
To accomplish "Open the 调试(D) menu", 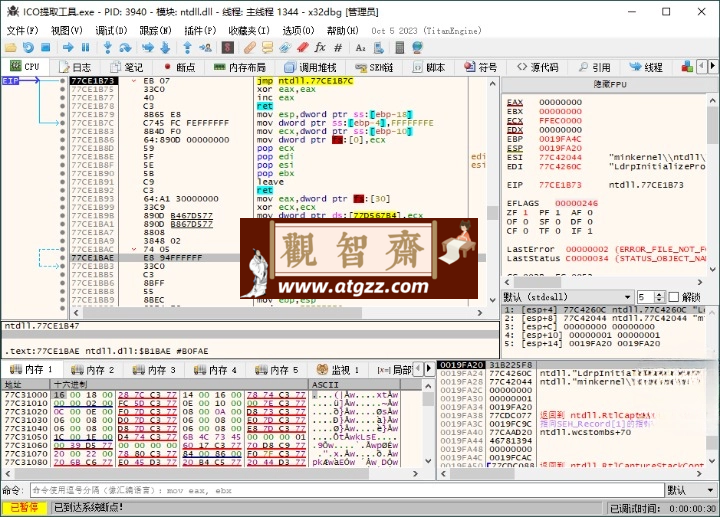I will (111, 30).
